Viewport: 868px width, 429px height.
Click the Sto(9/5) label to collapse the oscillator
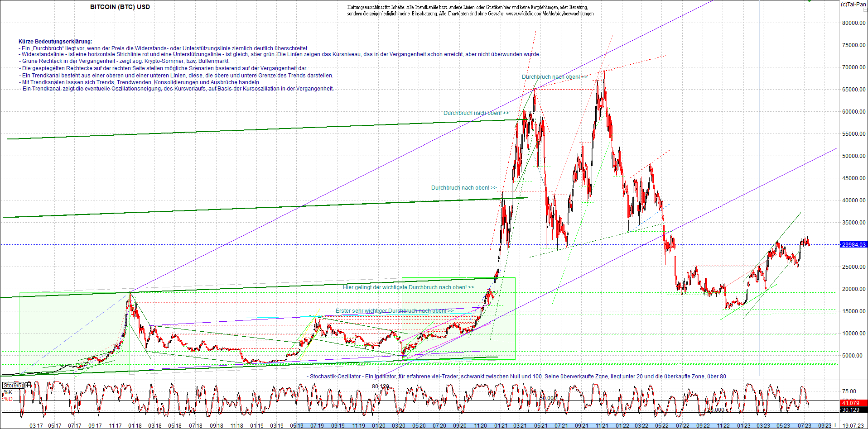[14, 385]
